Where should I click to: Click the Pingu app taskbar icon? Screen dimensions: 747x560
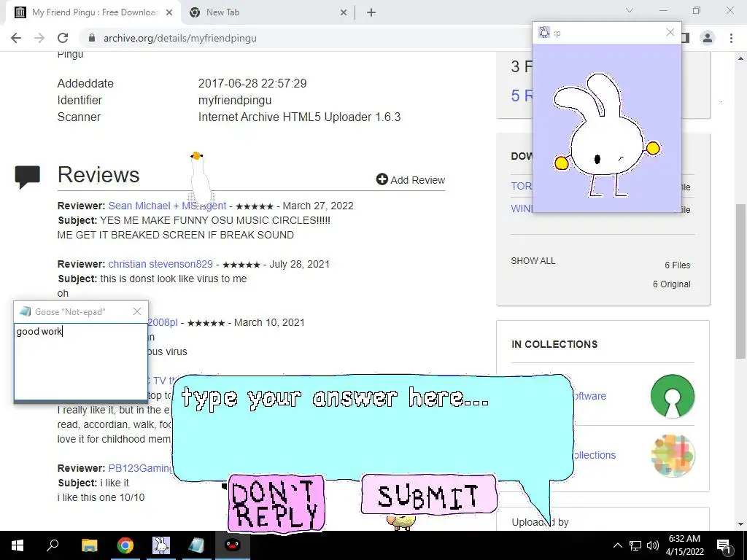tap(233, 545)
